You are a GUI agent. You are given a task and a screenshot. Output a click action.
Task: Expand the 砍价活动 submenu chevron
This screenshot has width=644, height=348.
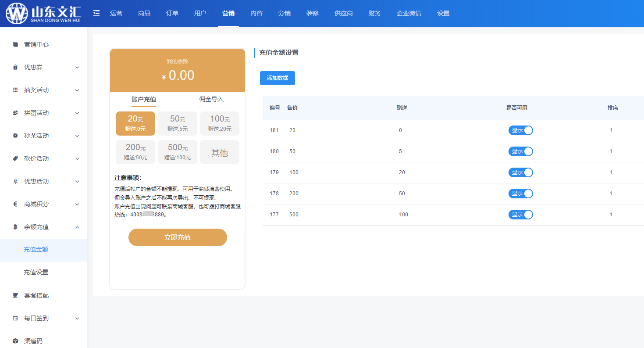click(x=77, y=159)
